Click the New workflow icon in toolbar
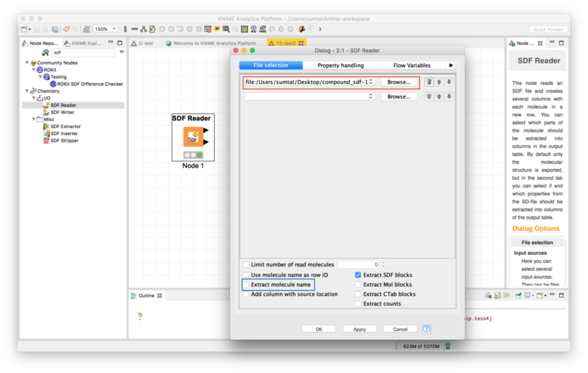This screenshot has height=373, width=588. click(24, 29)
